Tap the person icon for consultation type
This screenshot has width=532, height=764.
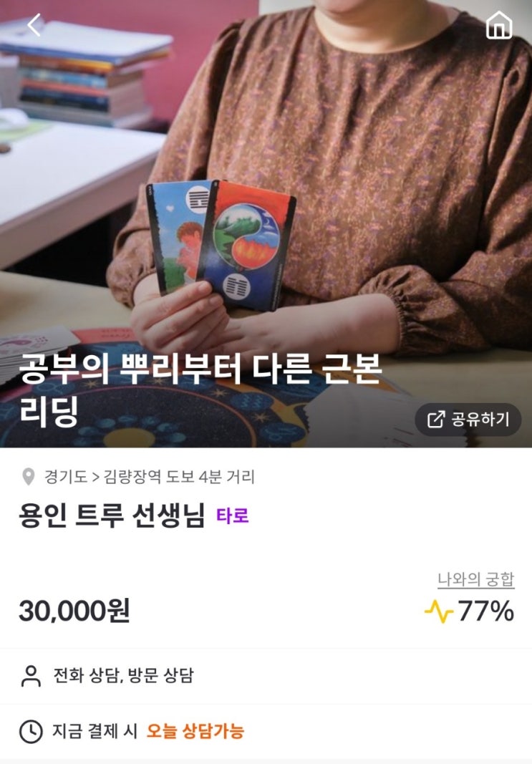point(31,676)
